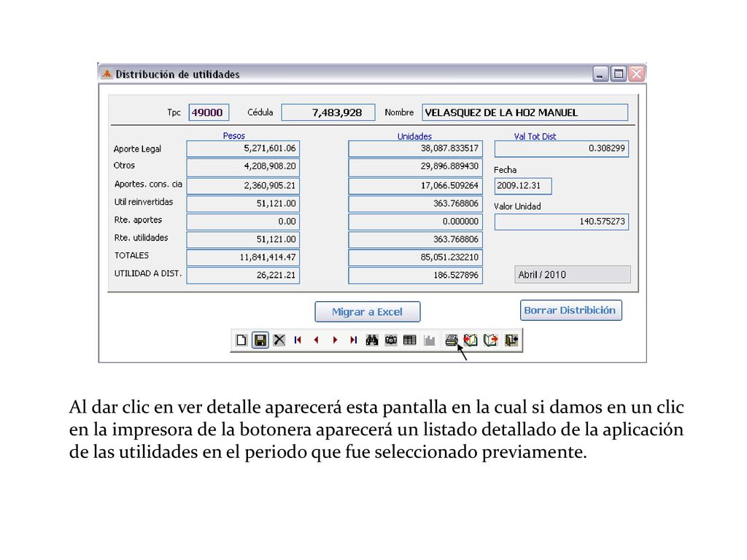Click UTILIDAD A DIST. pesos 26,221.21

point(243,275)
